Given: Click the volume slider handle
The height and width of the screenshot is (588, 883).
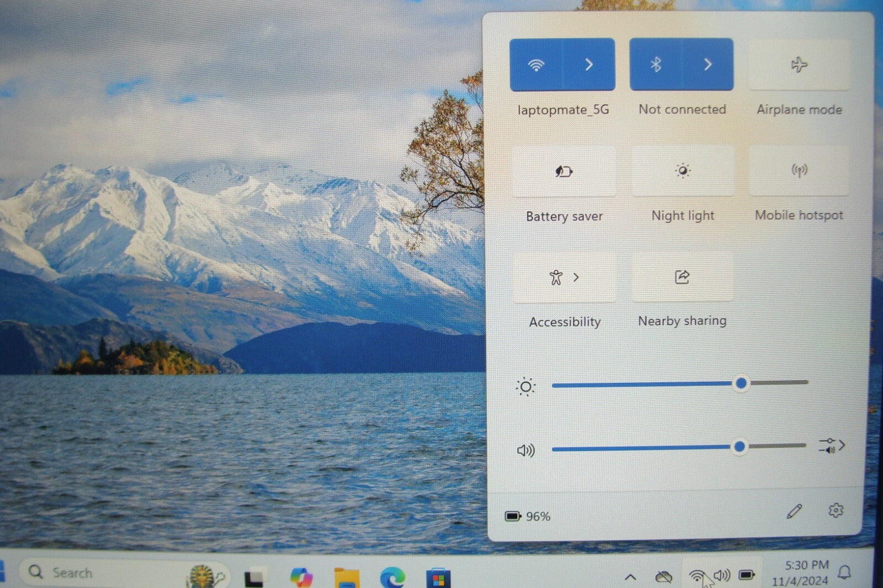Looking at the screenshot, I should 740,447.
